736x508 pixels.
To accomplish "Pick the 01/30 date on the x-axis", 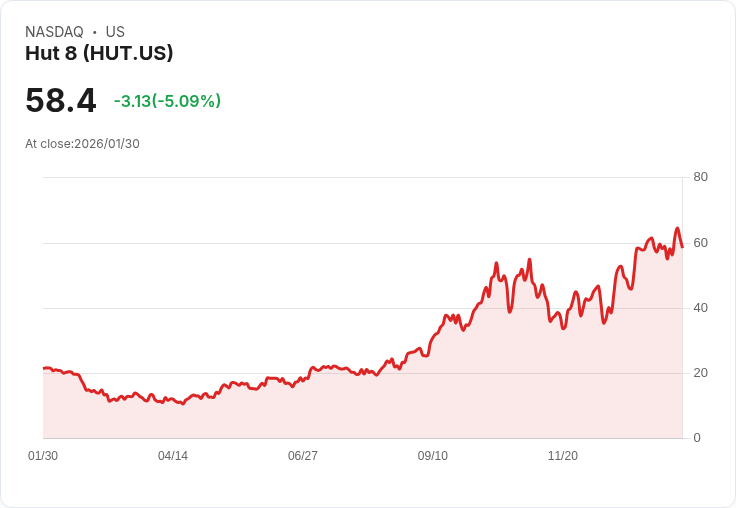I will (x=43, y=456).
